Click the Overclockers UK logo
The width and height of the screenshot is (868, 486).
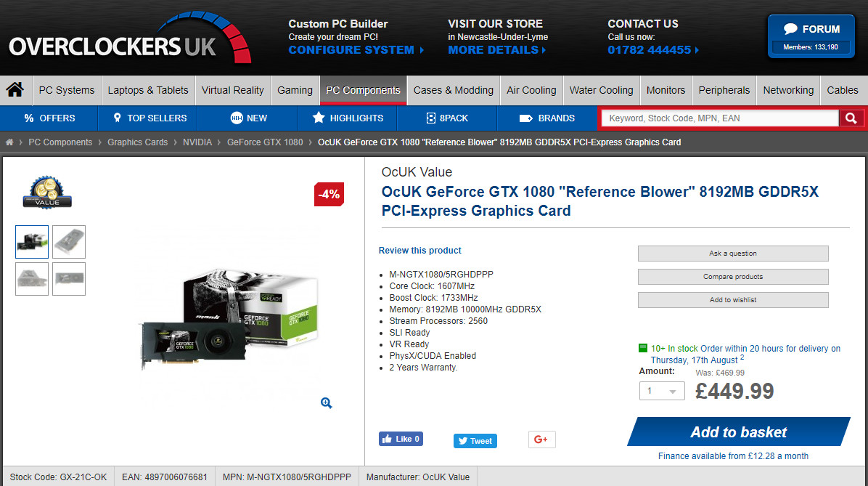tap(130, 37)
